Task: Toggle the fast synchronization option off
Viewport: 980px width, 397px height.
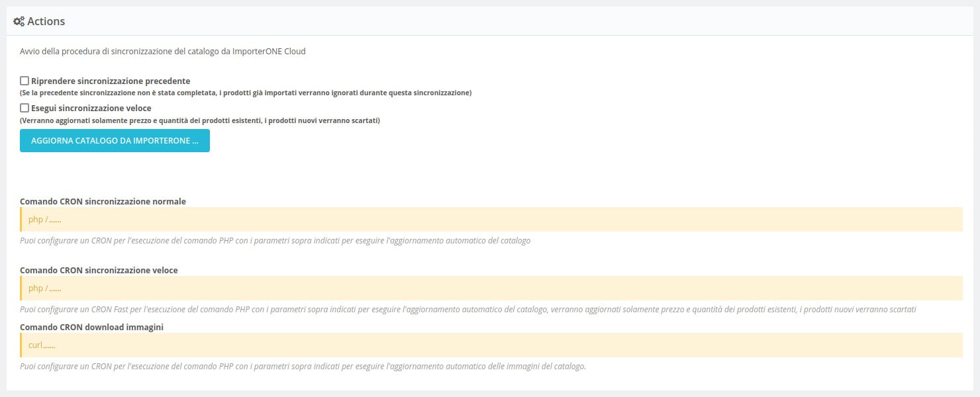Action: tap(24, 108)
